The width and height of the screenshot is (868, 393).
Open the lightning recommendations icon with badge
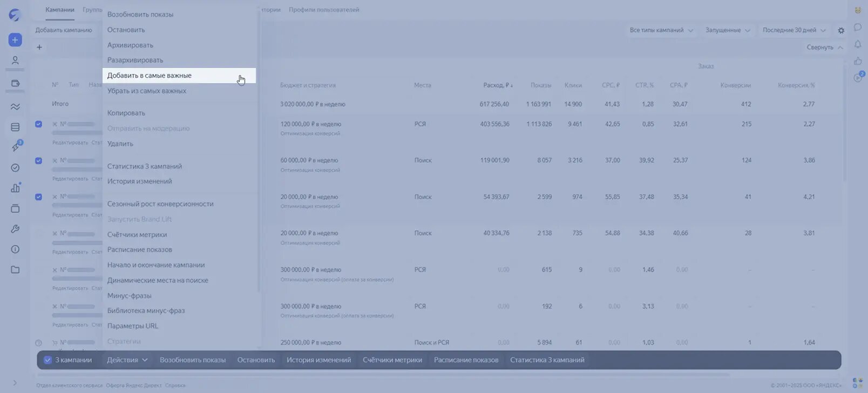click(x=15, y=147)
